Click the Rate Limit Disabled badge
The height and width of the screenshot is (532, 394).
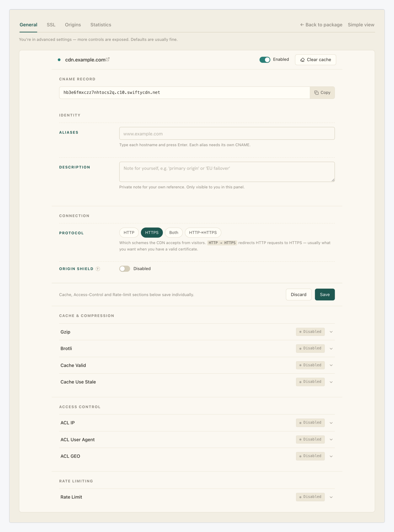point(310,497)
